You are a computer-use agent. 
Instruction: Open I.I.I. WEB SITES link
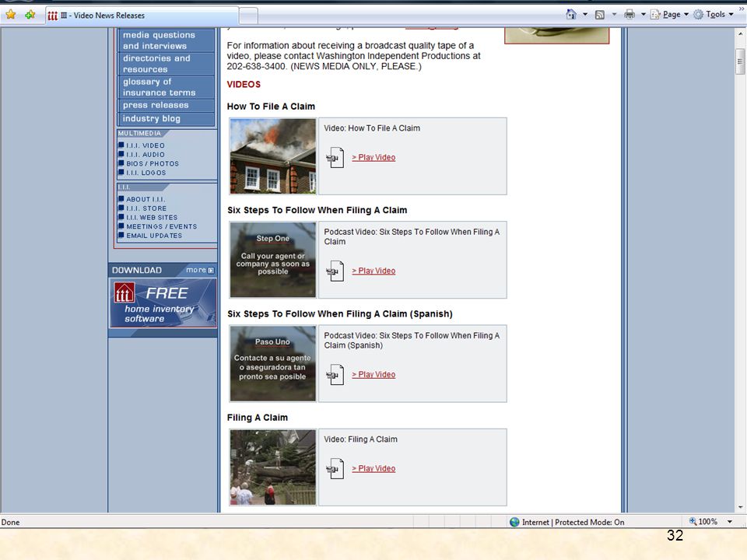pyautogui.click(x=152, y=218)
